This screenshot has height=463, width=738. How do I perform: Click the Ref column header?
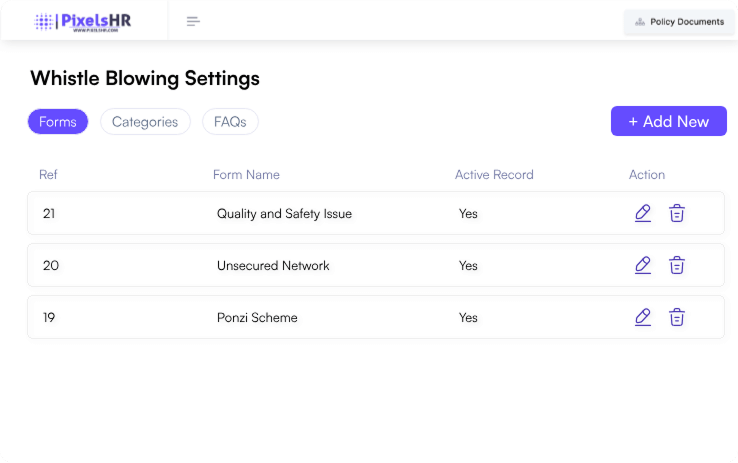click(x=48, y=175)
